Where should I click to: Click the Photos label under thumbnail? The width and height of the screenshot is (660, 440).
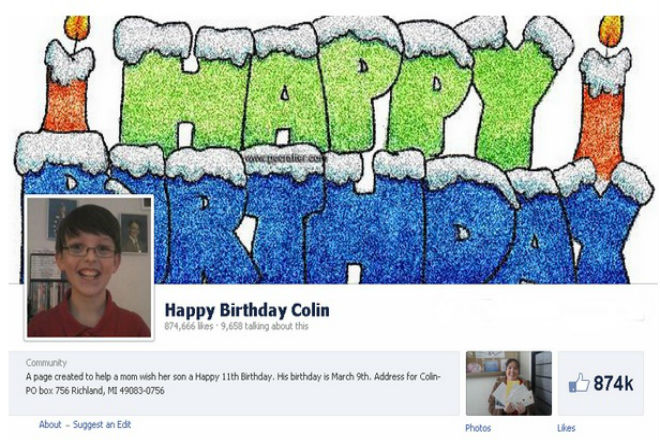(478, 428)
